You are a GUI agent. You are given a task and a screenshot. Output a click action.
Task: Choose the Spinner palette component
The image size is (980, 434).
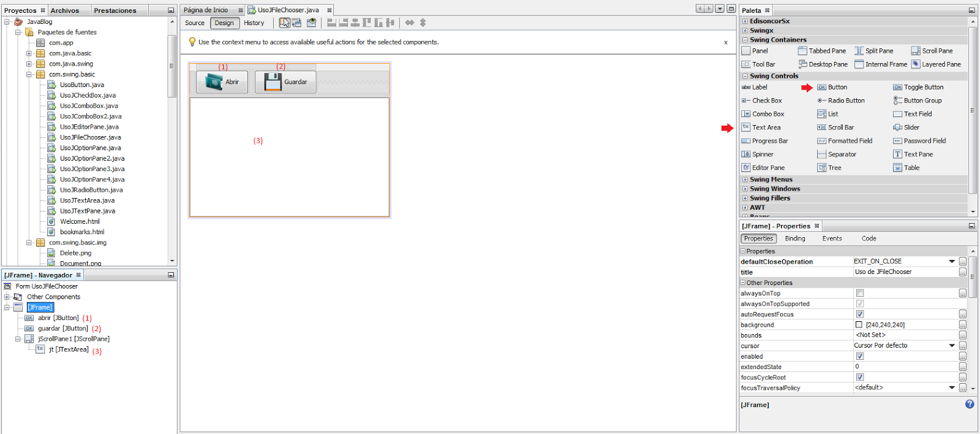(757, 154)
